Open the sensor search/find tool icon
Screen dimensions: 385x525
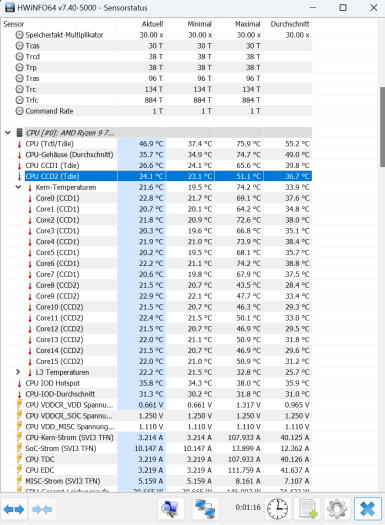pos(171,509)
